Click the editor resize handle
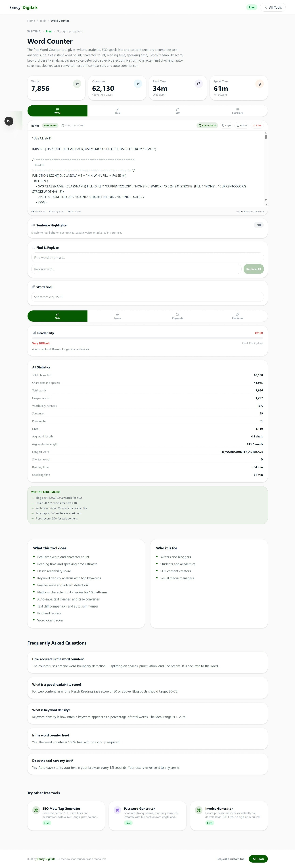This screenshot has width=295, height=868. (266, 205)
